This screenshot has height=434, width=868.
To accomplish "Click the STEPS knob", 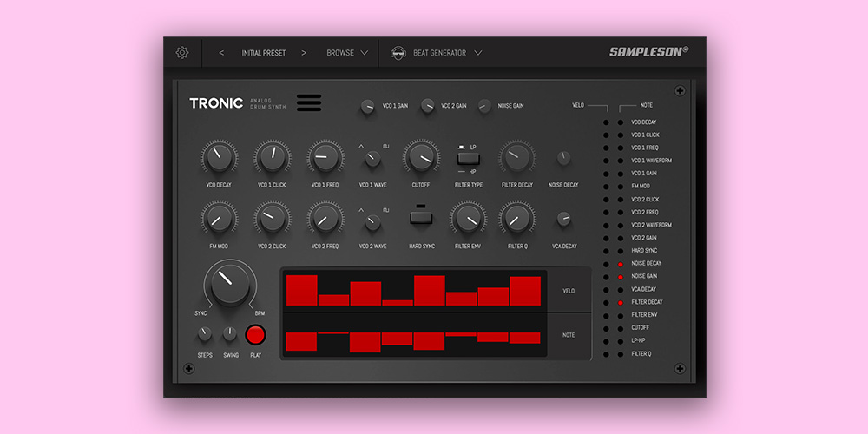I will tap(205, 334).
